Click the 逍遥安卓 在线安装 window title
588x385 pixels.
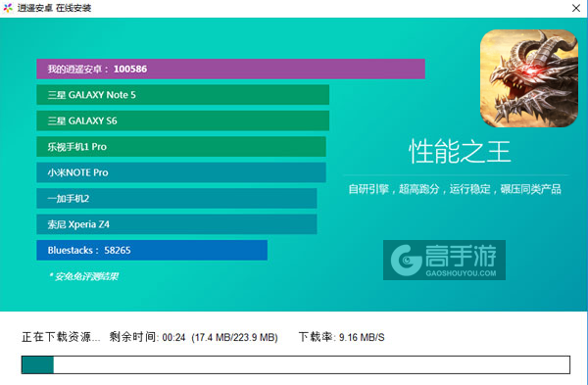pyautogui.click(x=54, y=8)
